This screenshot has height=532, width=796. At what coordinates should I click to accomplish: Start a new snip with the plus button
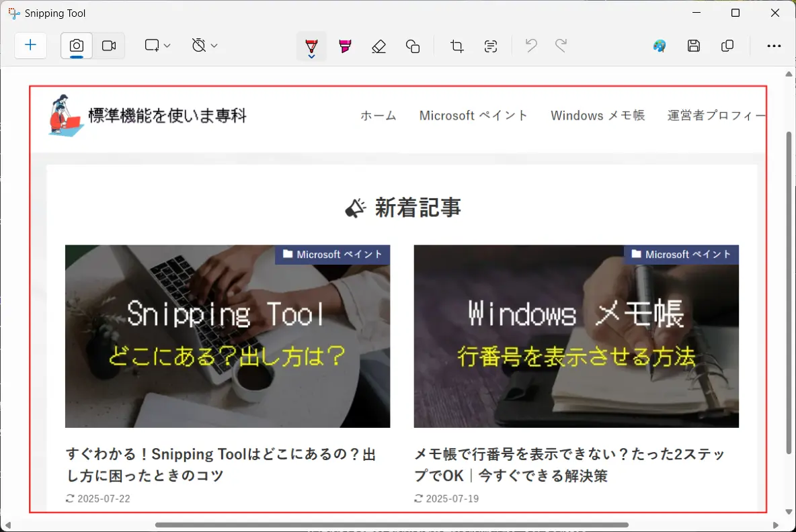(30, 46)
